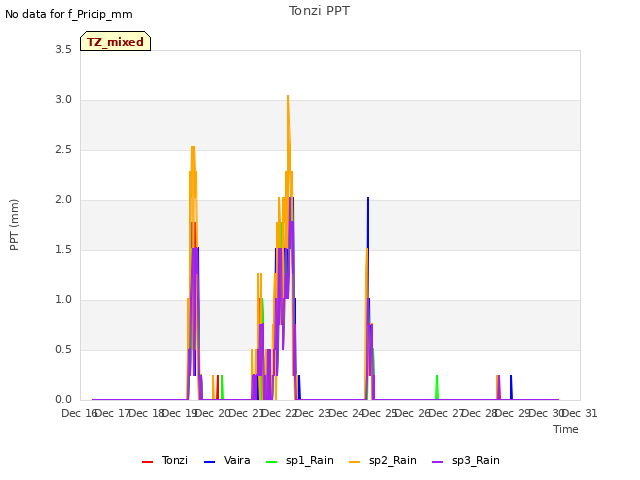Click the 0.5 y-axis tick label
This screenshot has width=640, height=480.
click(63, 349)
